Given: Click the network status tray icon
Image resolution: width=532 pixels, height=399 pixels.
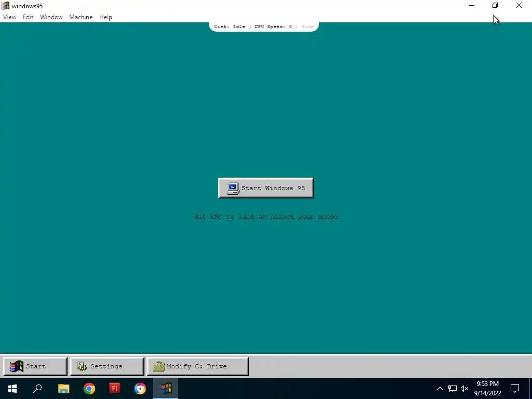Looking at the screenshot, I should click(453, 389).
